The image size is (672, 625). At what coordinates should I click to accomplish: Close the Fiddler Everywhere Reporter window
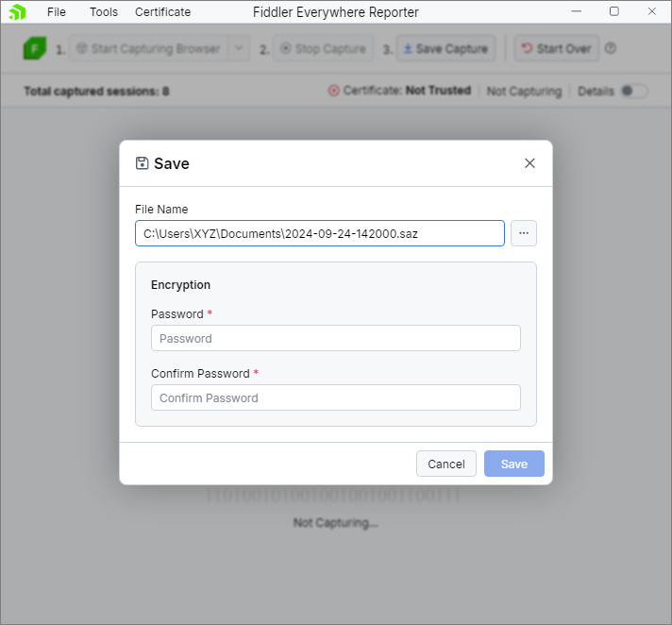652,11
